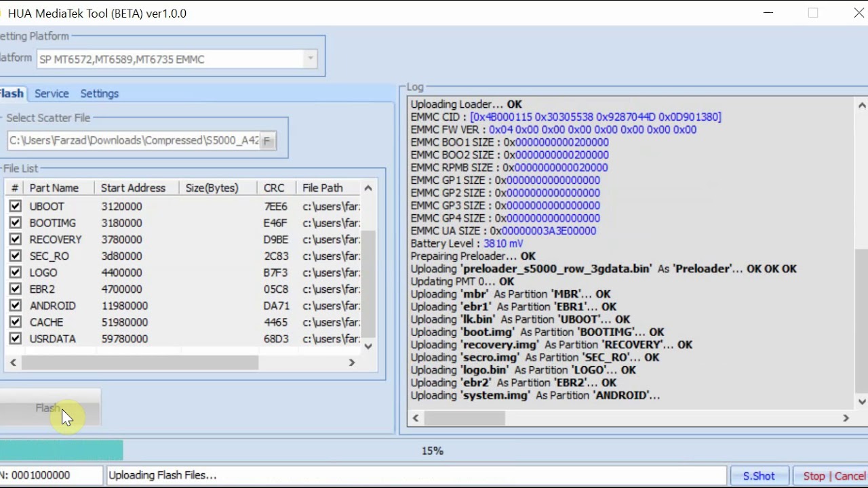Image resolution: width=868 pixels, height=488 pixels.
Task: Click the # column header
Action: 15,188
